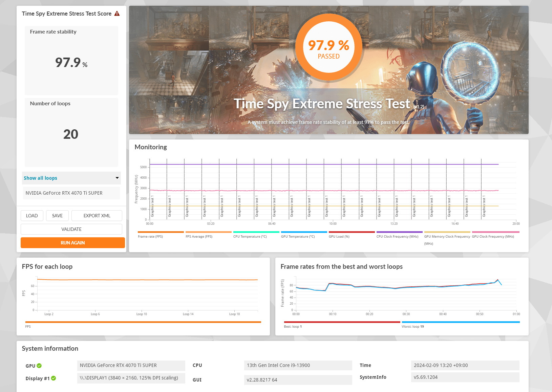Viewport: 552px width, 392px height.
Task: Toggle the CPU Temperature legend swatch
Action: [x=256, y=232]
